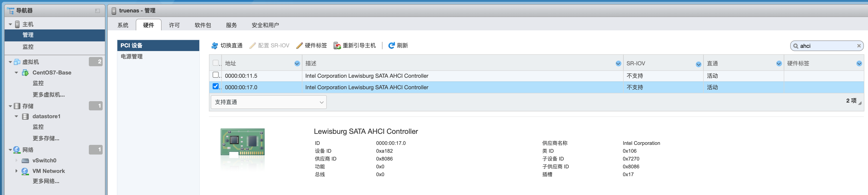Open the vSwitch0 network icon

pos(25,161)
